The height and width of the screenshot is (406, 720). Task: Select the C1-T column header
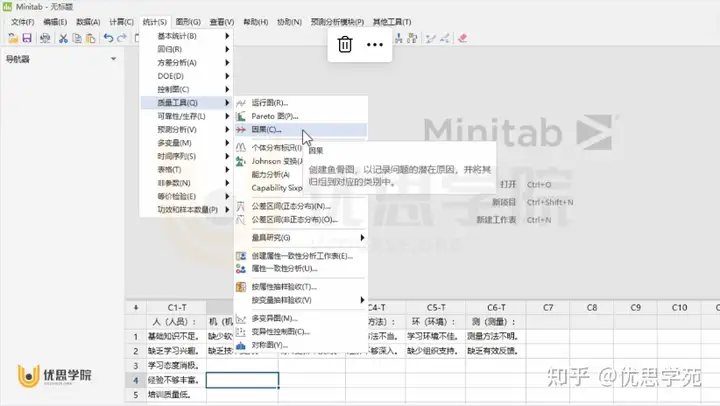(177, 308)
